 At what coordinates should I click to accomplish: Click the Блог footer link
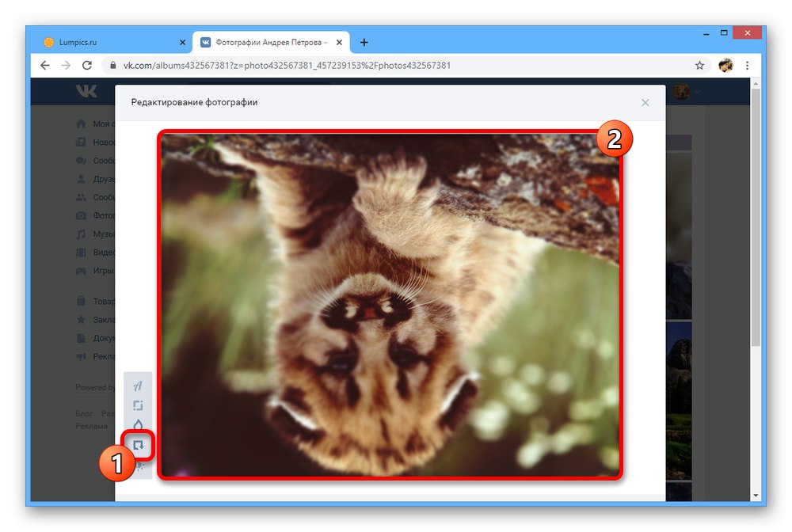pyautogui.click(x=84, y=413)
